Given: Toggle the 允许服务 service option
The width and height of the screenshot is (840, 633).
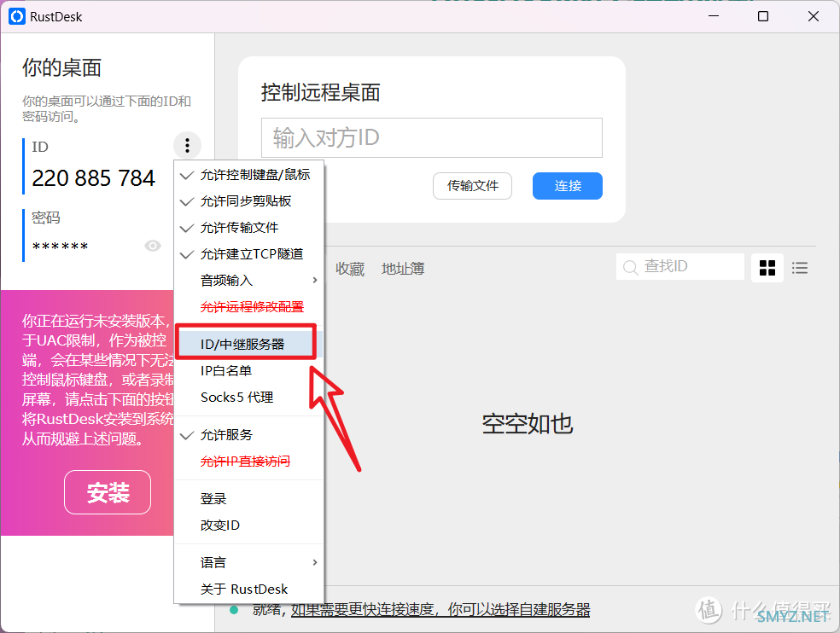Looking at the screenshot, I should tap(249, 435).
